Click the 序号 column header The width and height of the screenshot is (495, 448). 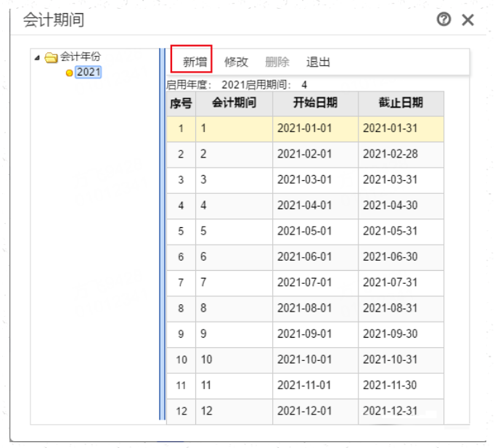[181, 104]
